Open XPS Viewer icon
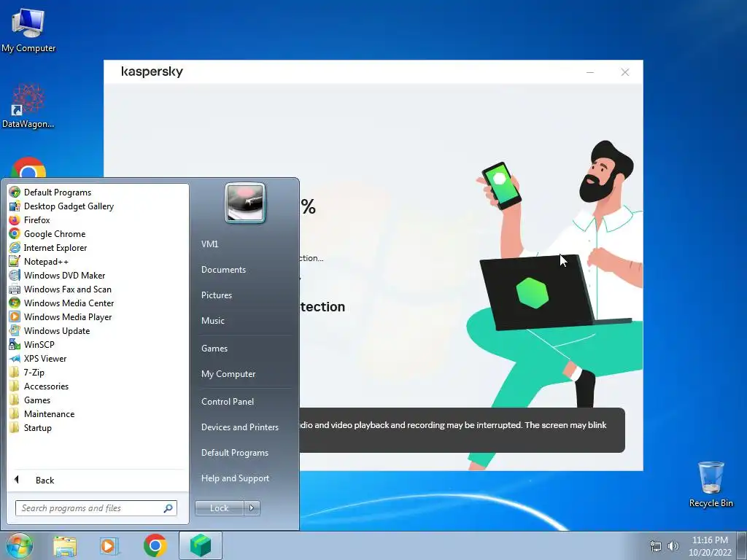Image resolution: width=747 pixels, height=560 pixels. pos(15,359)
